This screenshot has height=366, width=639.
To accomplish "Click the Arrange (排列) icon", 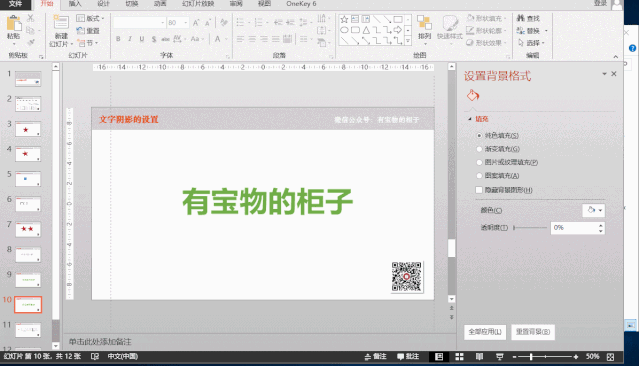I will pyautogui.click(x=424, y=23).
